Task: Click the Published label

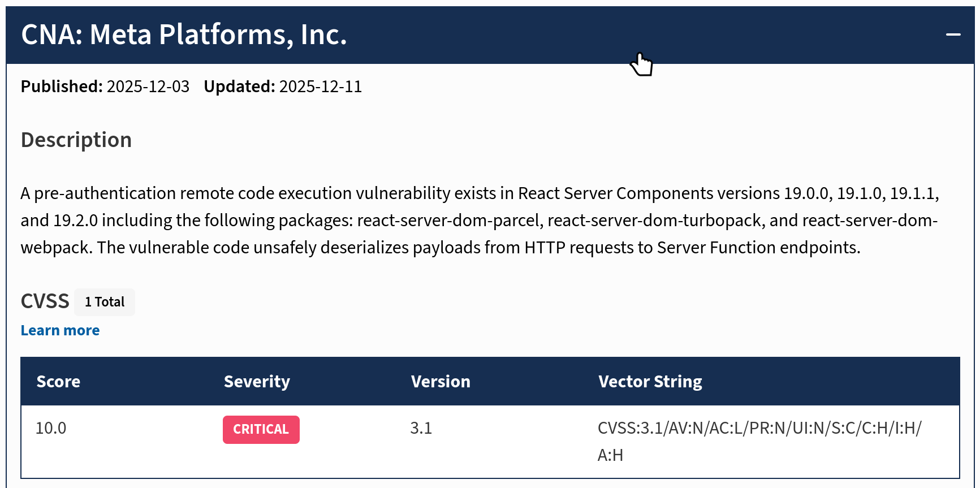Action: [x=62, y=87]
